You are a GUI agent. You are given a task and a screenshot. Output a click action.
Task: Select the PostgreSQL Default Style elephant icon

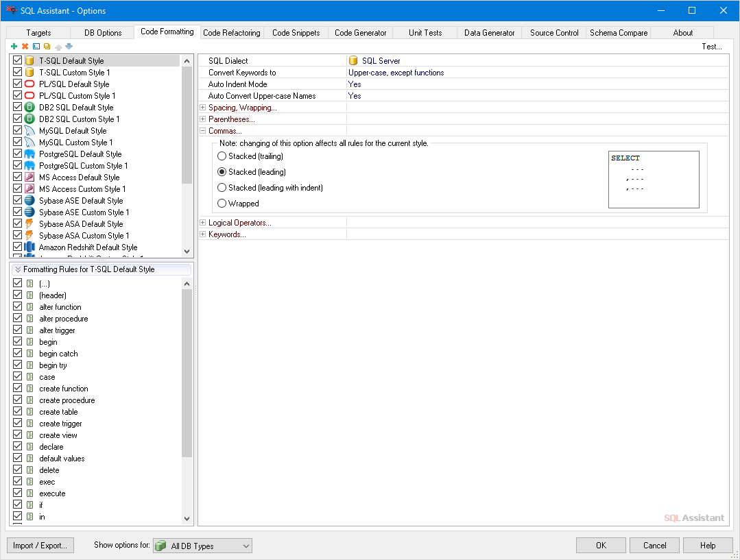coord(29,154)
